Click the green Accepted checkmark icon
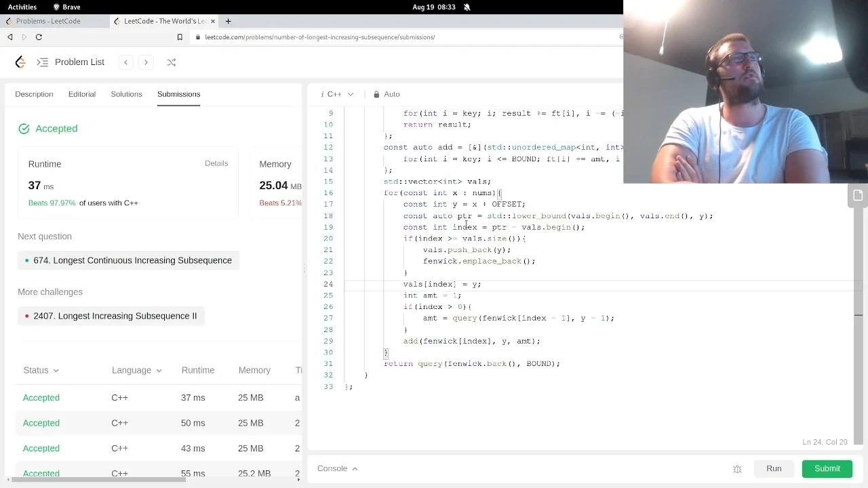 coord(24,129)
